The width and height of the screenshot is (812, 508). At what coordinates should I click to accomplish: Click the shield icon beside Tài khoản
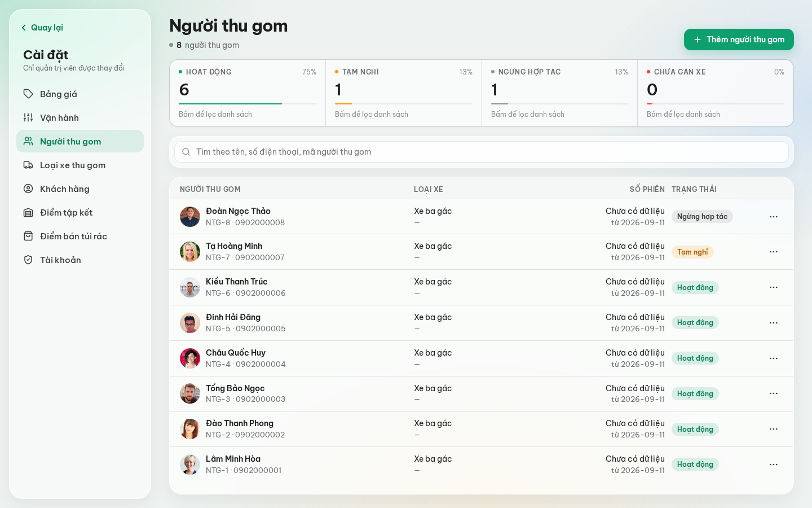coord(28,260)
